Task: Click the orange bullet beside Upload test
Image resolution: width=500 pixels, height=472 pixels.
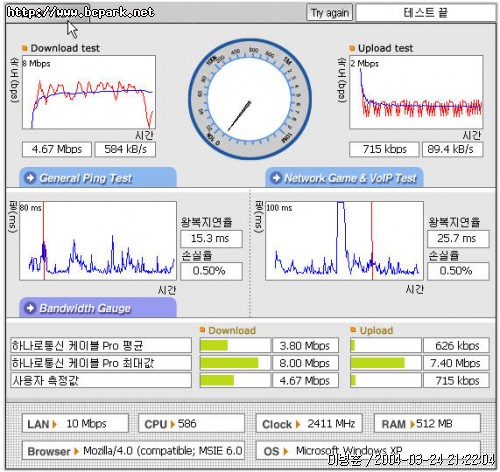Action: click(x=352, y=48)
